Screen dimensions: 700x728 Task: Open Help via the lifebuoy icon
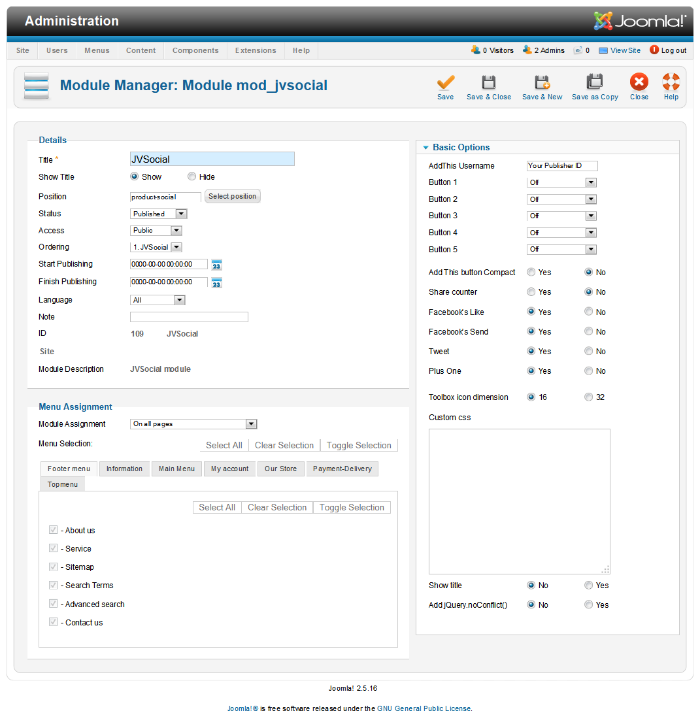tap(671, 82)
